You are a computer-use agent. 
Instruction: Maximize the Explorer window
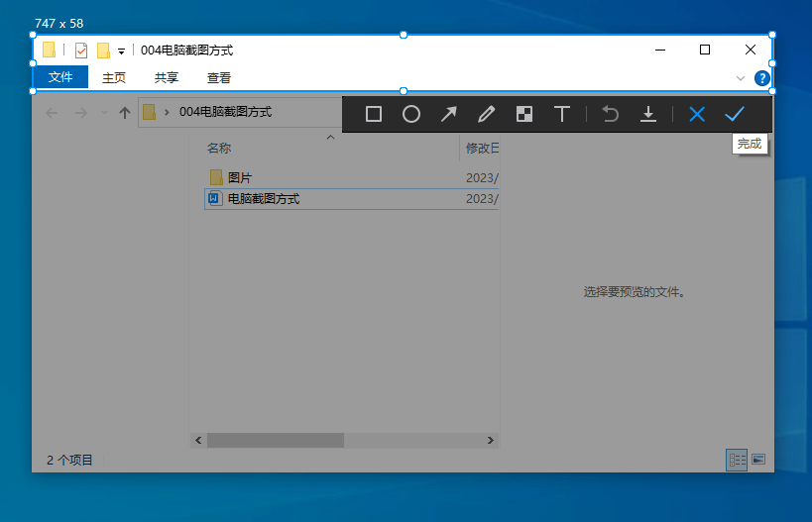pos(705,50)
